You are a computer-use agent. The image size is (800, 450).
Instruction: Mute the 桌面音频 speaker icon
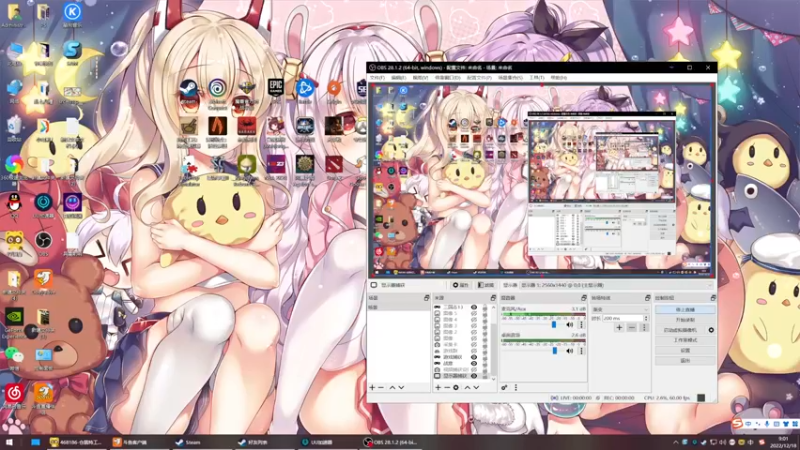pyautogui.click(x=569, y=351)
